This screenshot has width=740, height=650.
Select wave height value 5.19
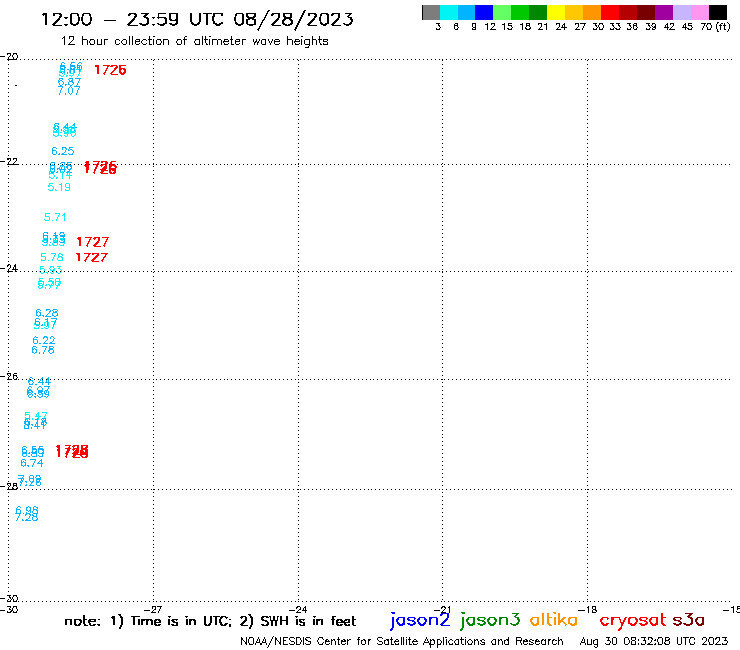pos(59,187)
